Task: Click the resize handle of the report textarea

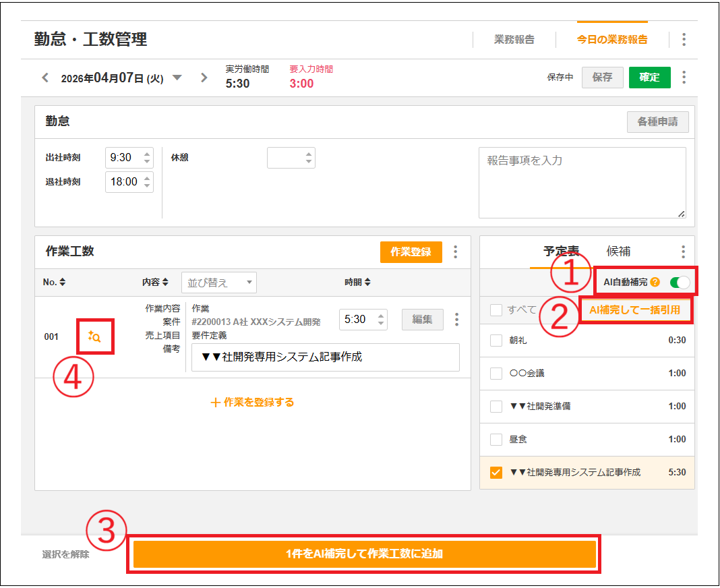Action: point(682,214)
